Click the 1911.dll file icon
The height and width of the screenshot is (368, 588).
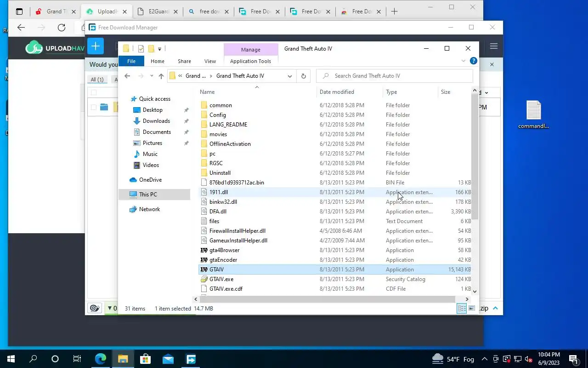pos(204,192)
